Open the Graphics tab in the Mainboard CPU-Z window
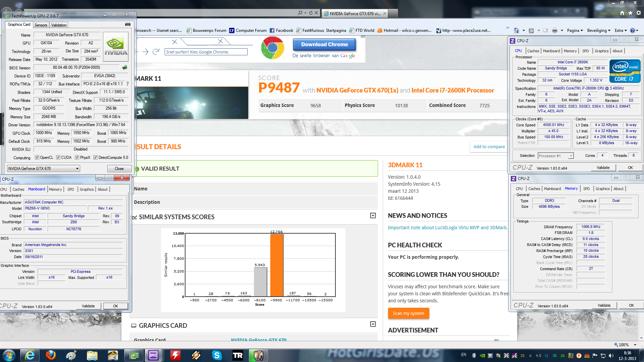The width and height of the screenshot is (644, 362). coord(87,189)
